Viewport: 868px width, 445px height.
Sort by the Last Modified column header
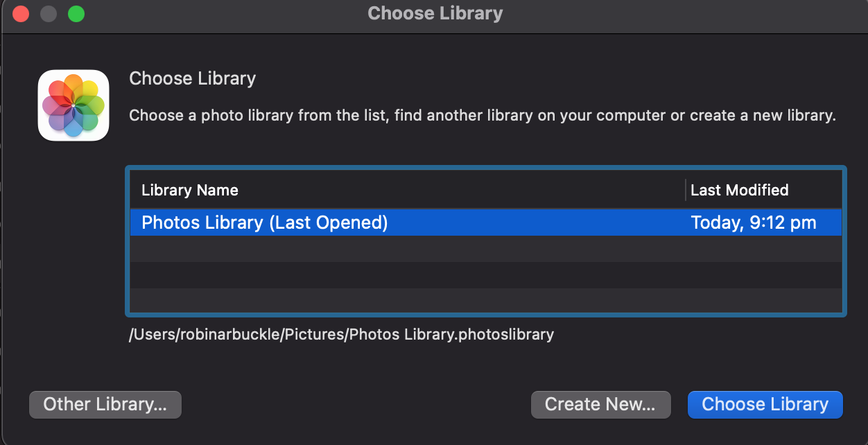point(740,190)
